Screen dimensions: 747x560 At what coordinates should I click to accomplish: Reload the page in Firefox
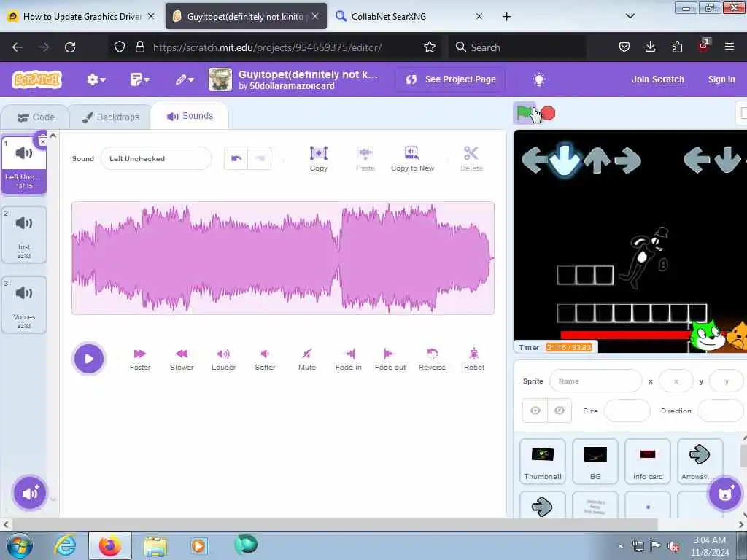tap(70, 47)
